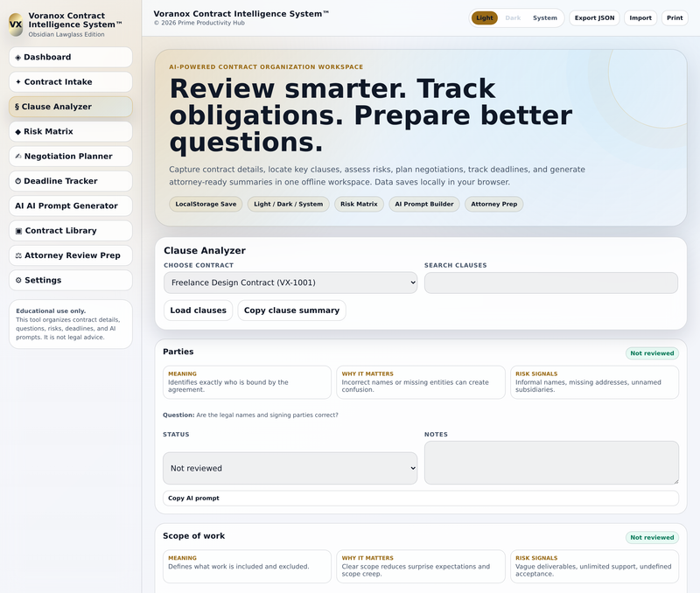Screen dimensions: 700x593
Task: Click the Risk Matrix diamond icon
Action: (17, 131)
